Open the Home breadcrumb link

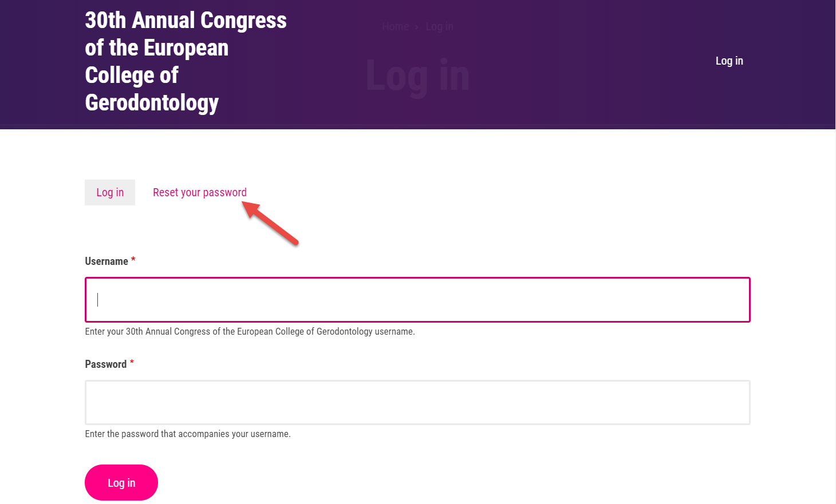395,27
